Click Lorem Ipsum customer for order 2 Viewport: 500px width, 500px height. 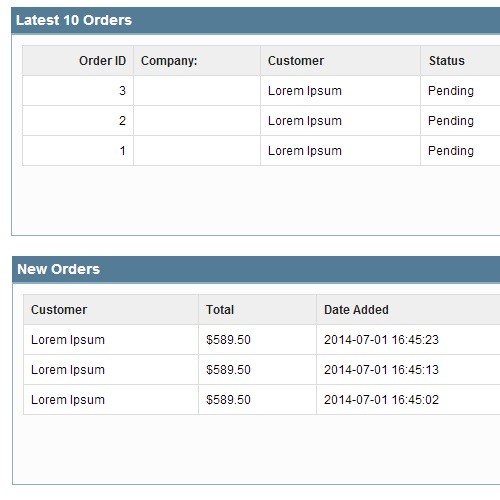pos(305,121)
